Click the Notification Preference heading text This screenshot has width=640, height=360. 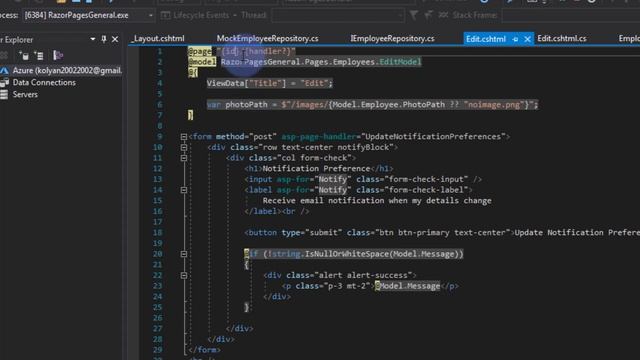[316, 169]
